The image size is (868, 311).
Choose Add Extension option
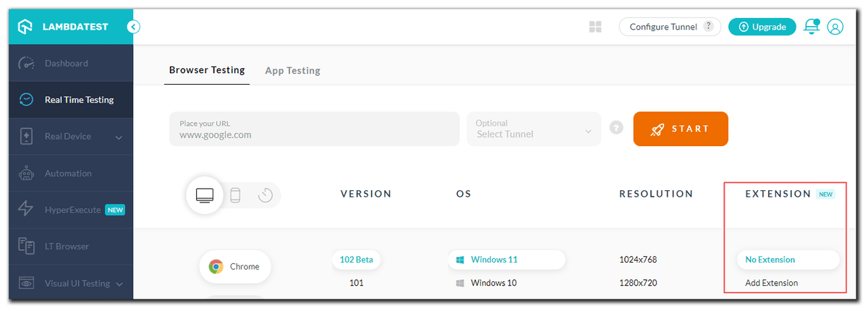(x=771, y=283)
